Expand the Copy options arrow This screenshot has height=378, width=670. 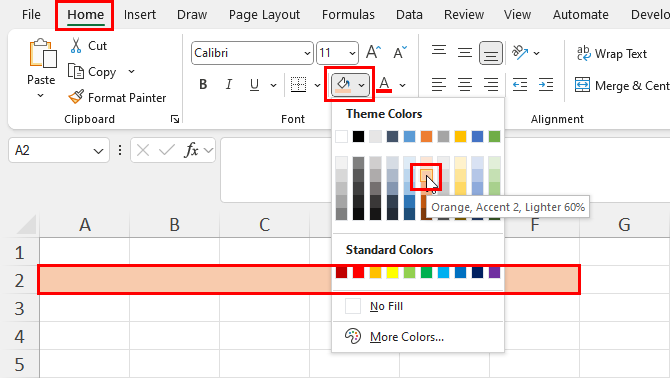coord(132,71)
